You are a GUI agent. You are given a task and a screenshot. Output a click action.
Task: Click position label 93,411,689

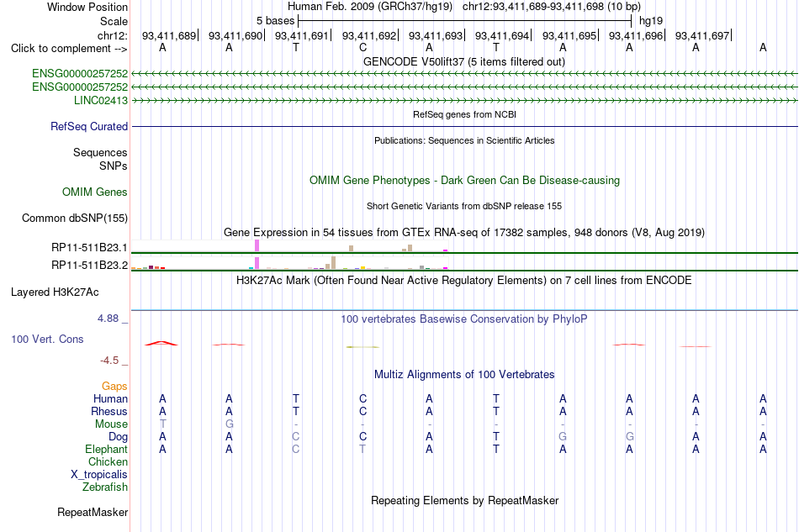coord(169,35)
